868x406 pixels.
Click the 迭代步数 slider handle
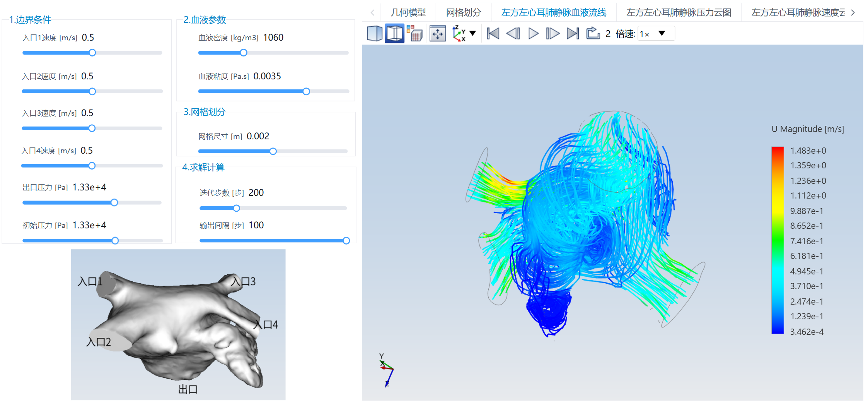[236, 208]
